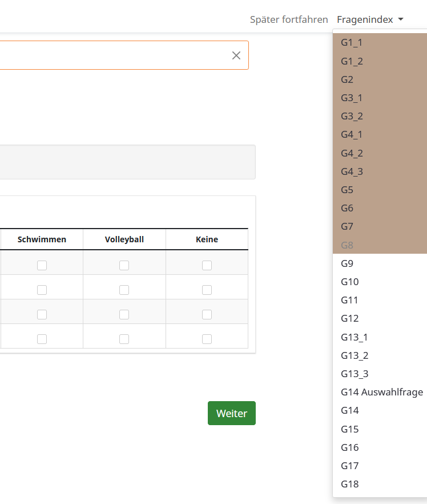Viewport: 427px width, 504px height.
Task: Clear the input field with X icon
Action: [236, 55]
